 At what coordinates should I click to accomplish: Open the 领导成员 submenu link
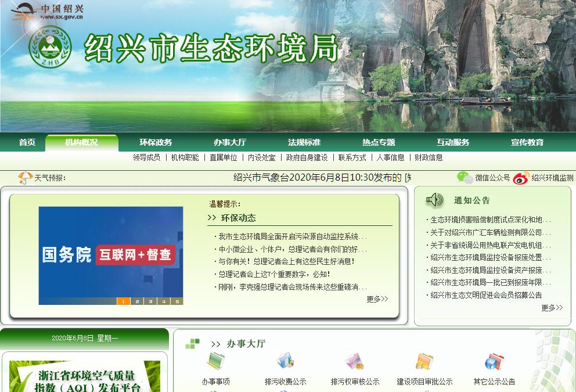pos(146,157)
